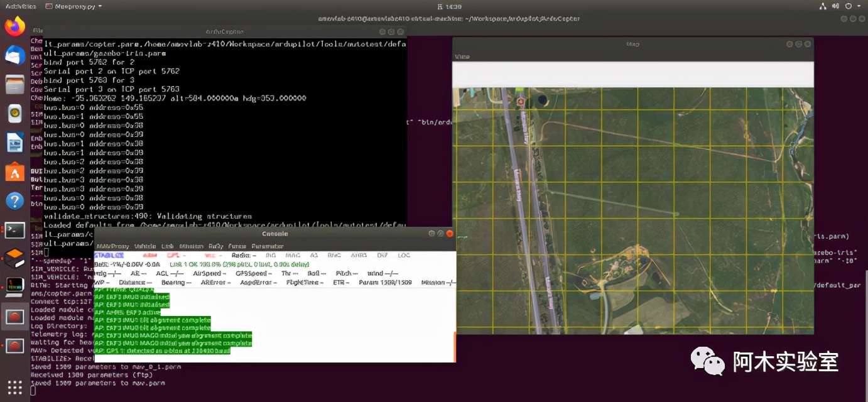Viewport: 868px width, 402px height.
Task: Open the system status menu in top bar
Action: point(849,6)
